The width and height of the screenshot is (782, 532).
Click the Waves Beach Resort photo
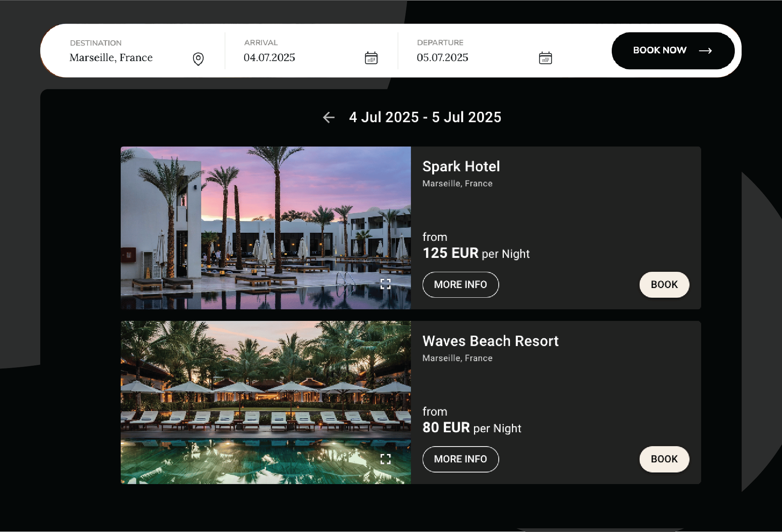[266, 402]
